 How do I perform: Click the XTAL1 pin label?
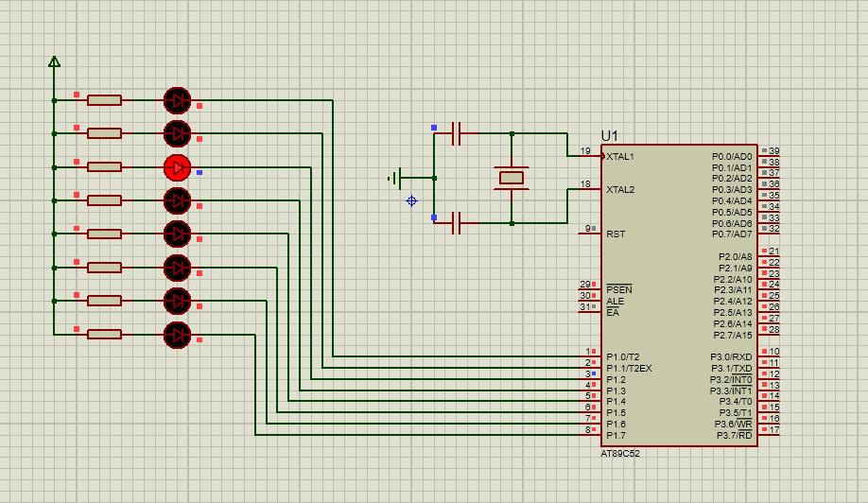pyautogui.click(x=620, y=156)
